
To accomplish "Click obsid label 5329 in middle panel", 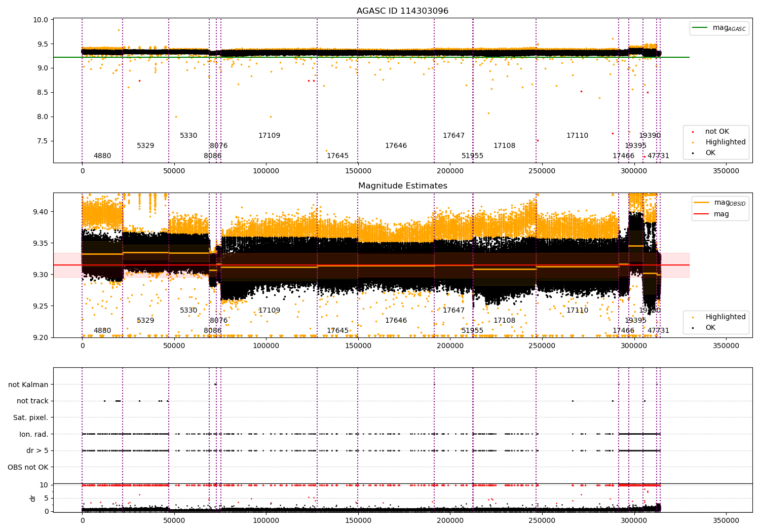I will 145,321.
